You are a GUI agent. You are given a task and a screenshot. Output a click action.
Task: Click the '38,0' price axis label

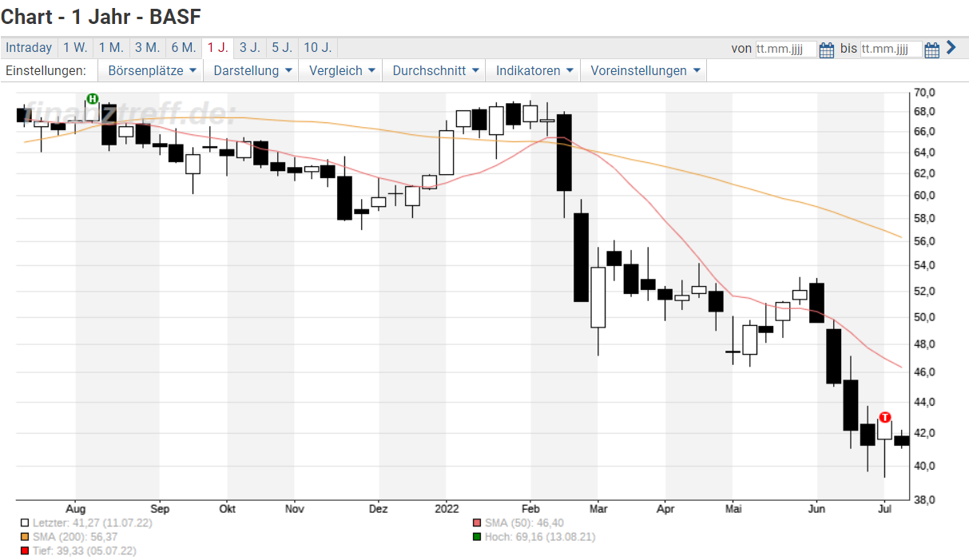(924, 500)
